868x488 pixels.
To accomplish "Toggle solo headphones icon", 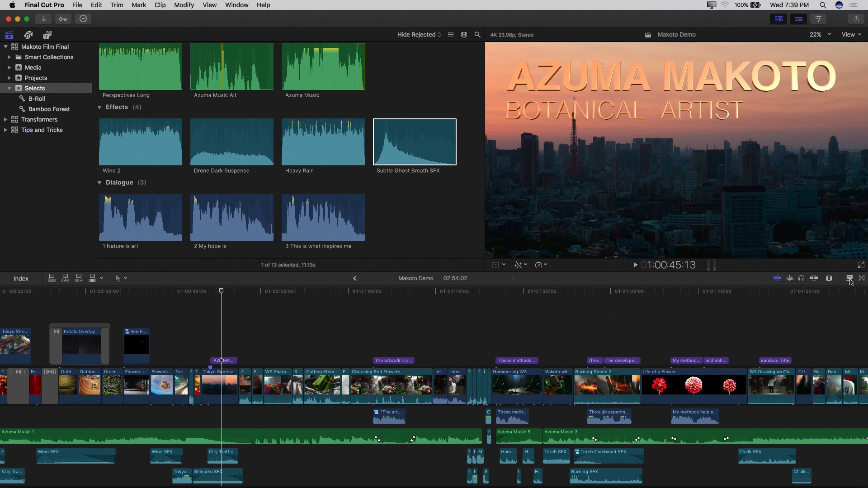I will (x=801, y=278).
